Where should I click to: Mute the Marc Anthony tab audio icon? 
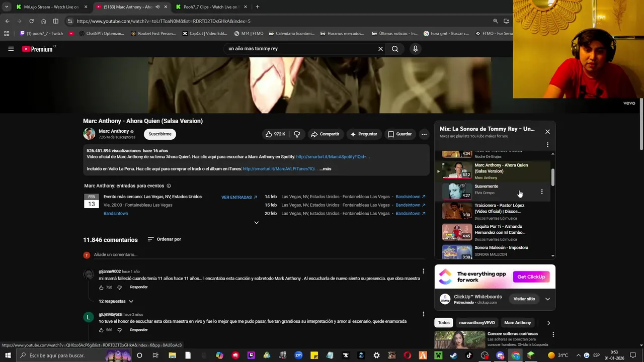(157, 7)
